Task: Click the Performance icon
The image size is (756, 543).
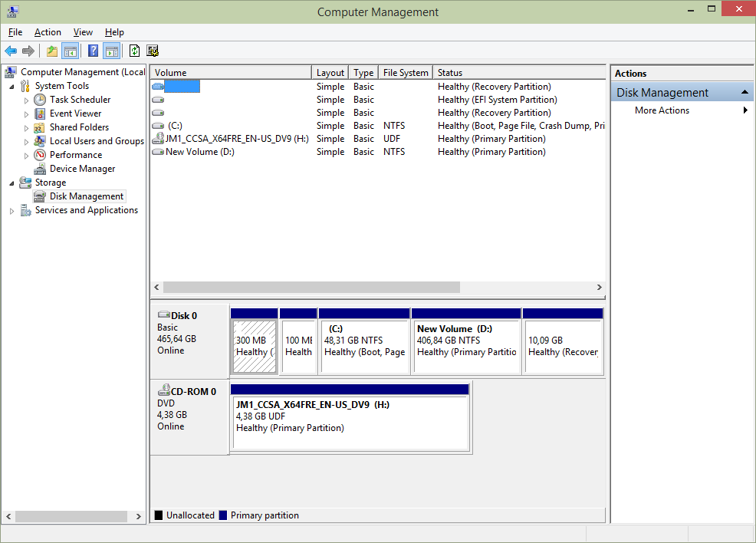Action: [x=40, y=155]
